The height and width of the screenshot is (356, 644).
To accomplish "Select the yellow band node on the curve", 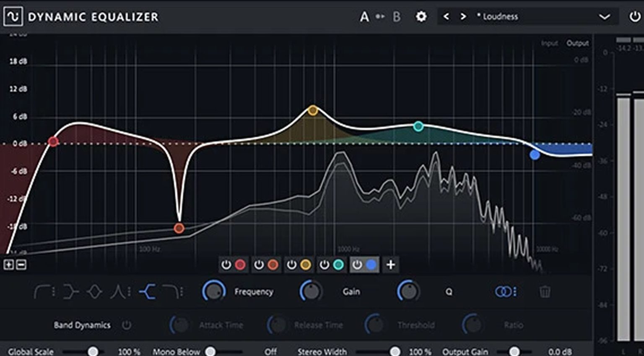I will 312,110.
